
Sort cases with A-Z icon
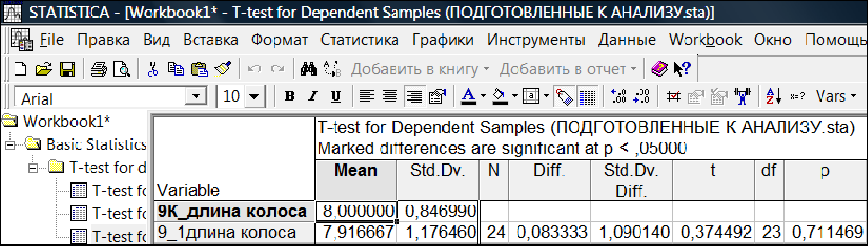click(x=773, y=96)
